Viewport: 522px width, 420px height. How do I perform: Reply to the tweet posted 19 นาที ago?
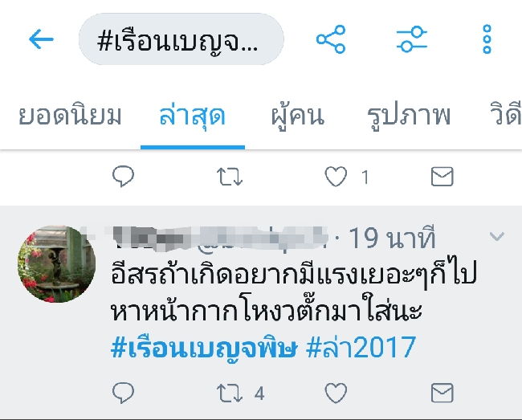[123, 393]
